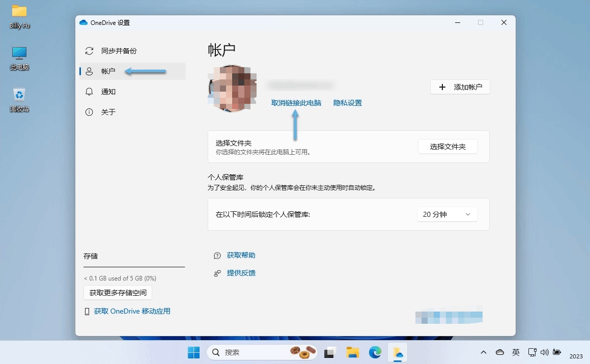590x364 pixels.
Task: Click the 取消链接此电脑 link
Action: (296, 103)
